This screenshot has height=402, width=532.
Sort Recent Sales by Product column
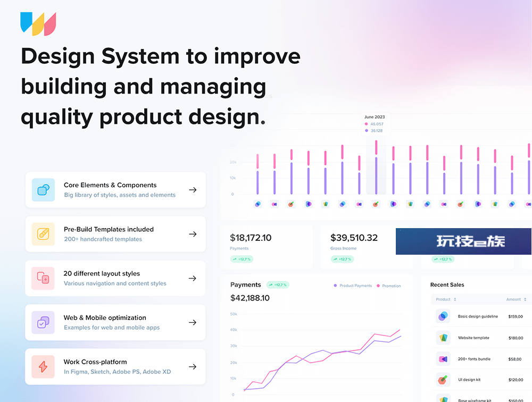pyautogui.click(x=446, y=299)
